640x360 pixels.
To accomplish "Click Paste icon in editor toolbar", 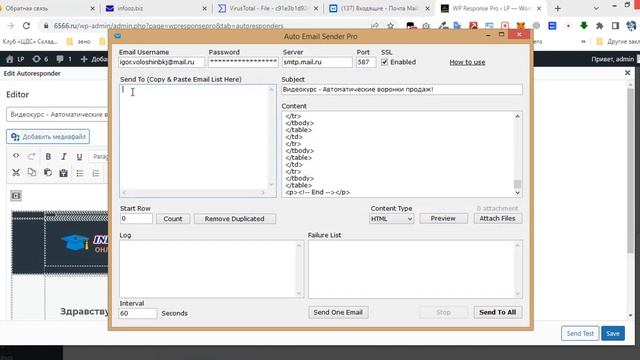I will point(48,173).
